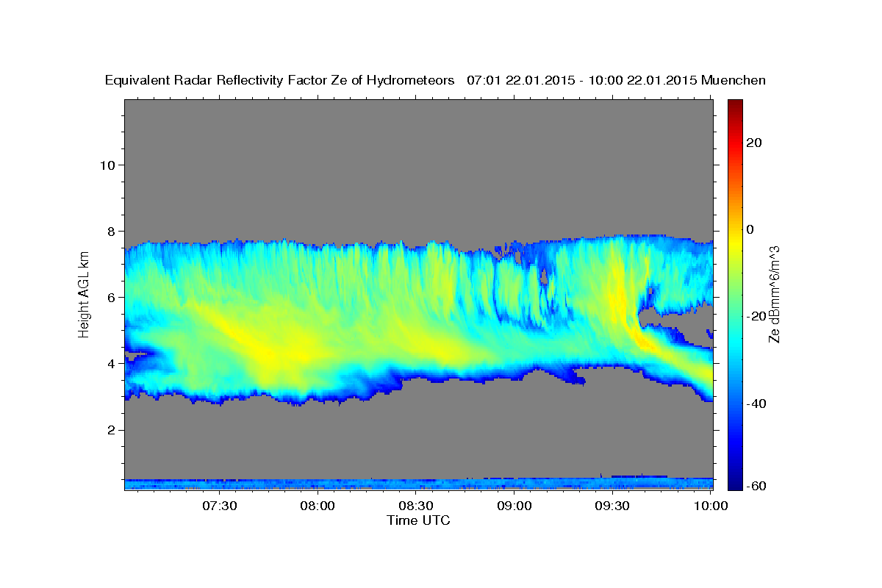This screenshot has height=588, width=882.
Task: Click the colorbar tick value '0'
Action: pyautogui.click(x=751, y=229)
